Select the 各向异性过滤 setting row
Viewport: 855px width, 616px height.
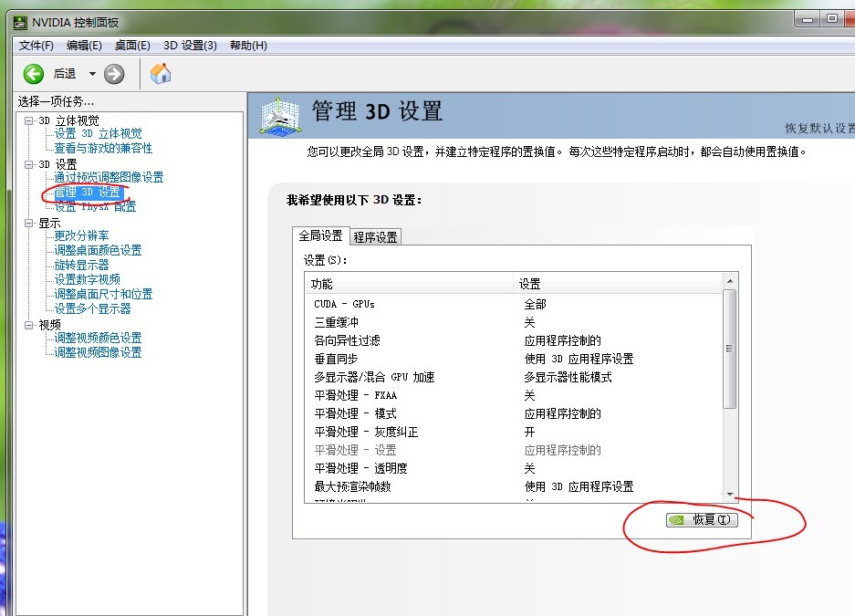click(514, 340)
